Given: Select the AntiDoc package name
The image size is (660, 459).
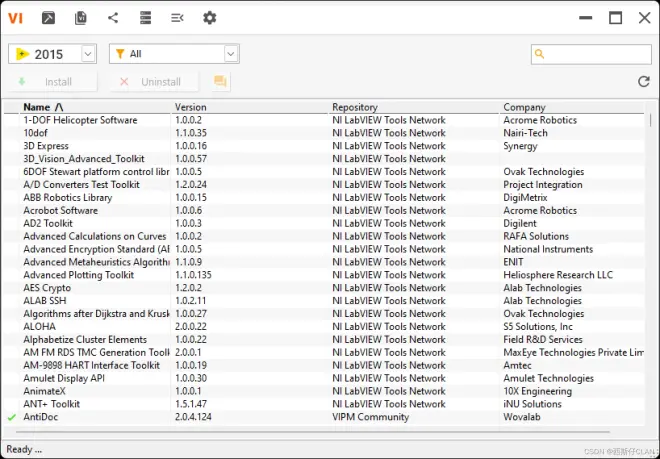Looking at the screenshot, I should click(40, 417).
